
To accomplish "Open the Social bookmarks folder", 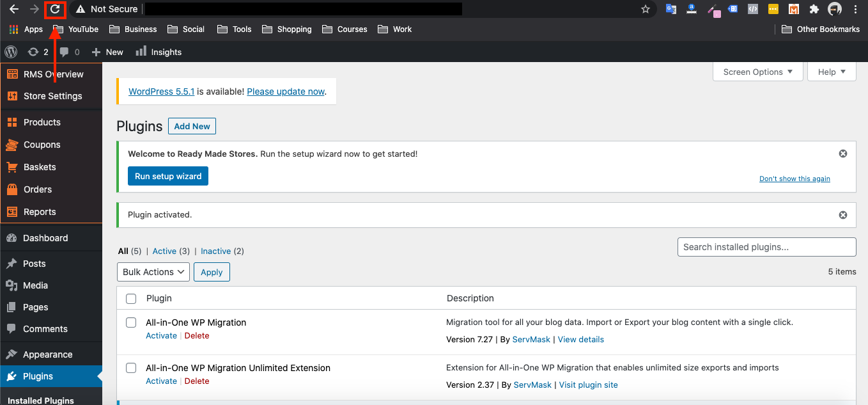I will (186, 29).
